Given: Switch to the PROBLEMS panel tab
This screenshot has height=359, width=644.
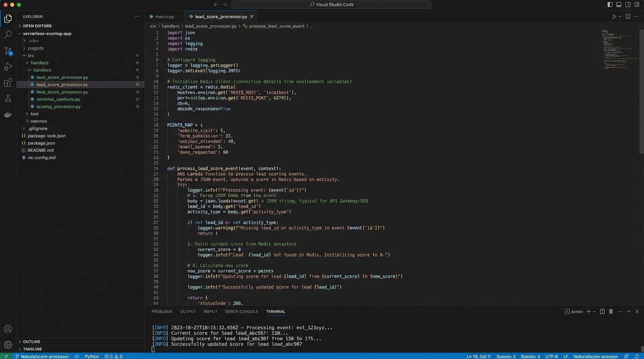Looking at the screenshot, I should 161,311.
